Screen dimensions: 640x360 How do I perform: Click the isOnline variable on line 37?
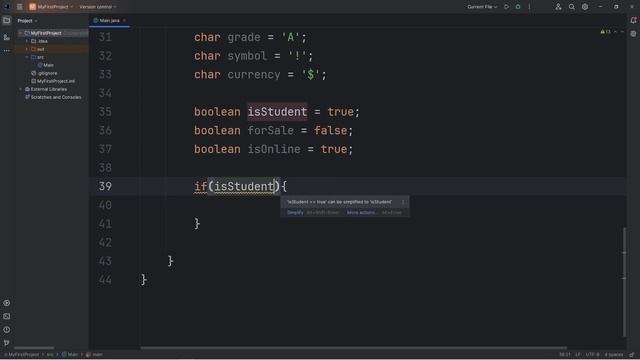[x=274, y=149]
